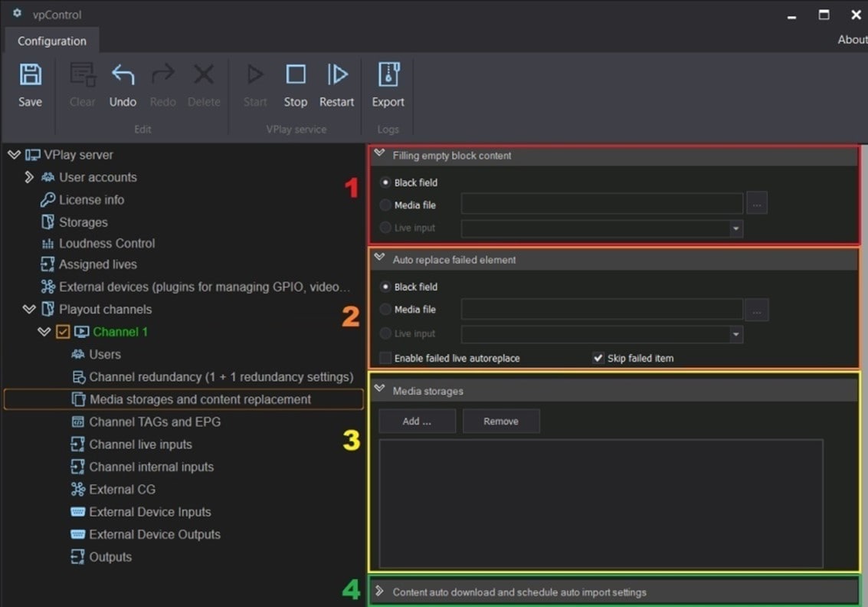
Task: Select Live input for auto replace failed element
Action: click(x=385, y=333)
